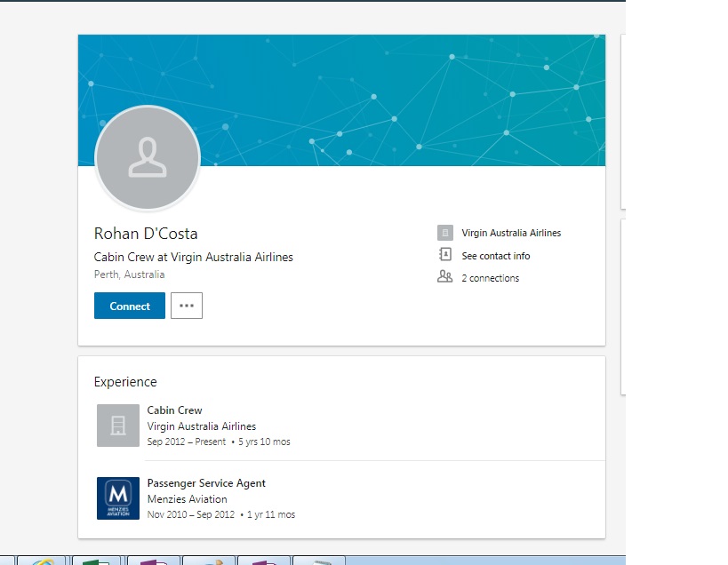Click the teal network banner image
Screen dimensions: 728x565
(x=400, y=89)
